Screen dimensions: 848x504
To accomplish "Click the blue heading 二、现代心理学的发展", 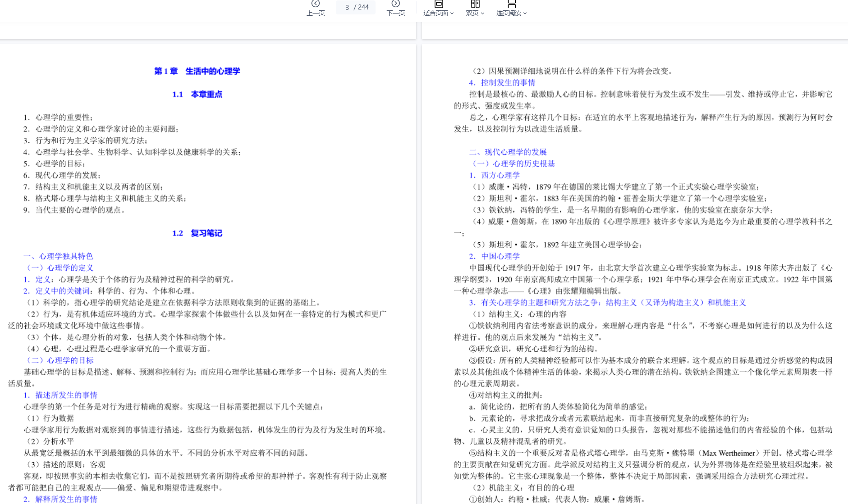I will click(x=508, y=152).
